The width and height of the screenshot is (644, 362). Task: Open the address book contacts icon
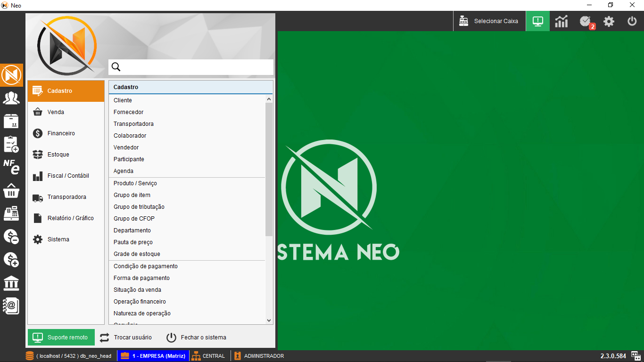(11, 306)
